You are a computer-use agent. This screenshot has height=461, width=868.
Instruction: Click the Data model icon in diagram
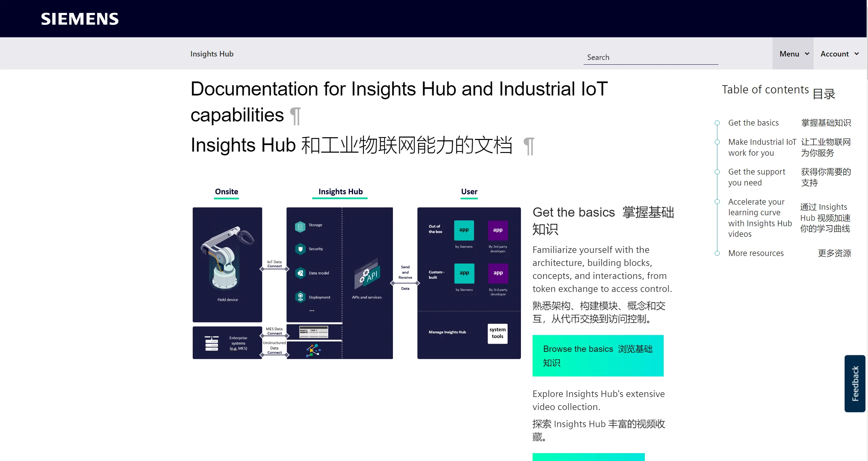300,273
